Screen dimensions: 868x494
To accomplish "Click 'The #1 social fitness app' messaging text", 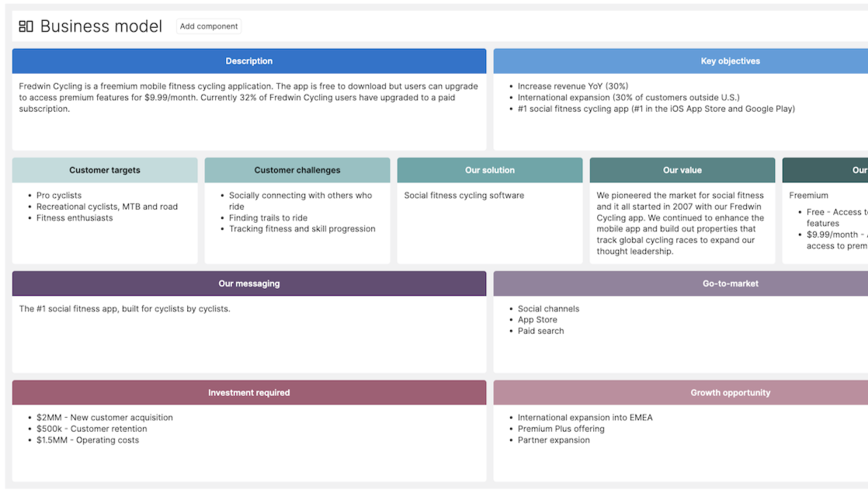I will [124, 309].
